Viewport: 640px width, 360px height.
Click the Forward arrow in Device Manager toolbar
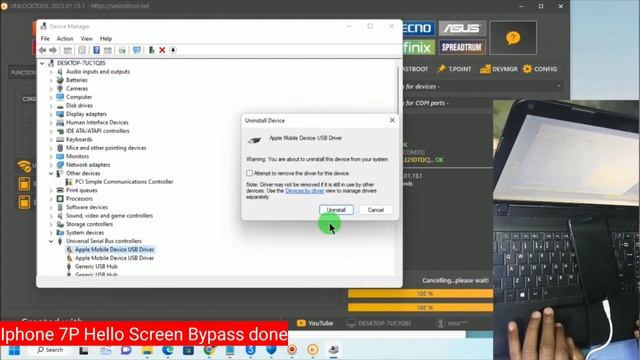point(53,50)
